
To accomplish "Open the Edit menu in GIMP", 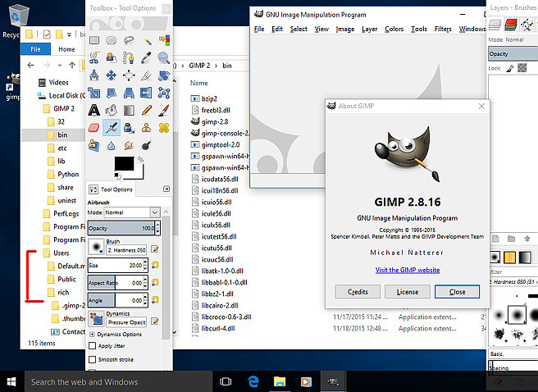I will click(x=277, y=30).
